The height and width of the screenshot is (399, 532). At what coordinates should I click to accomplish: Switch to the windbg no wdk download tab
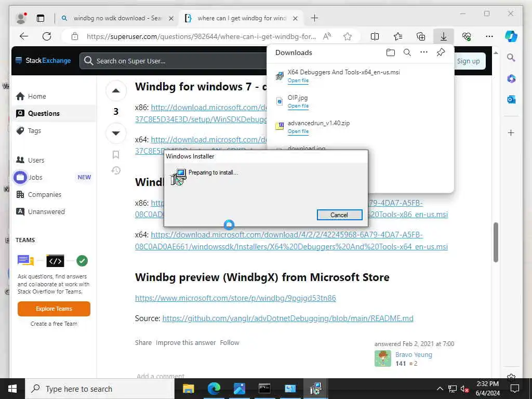click(x=117, y=18)
